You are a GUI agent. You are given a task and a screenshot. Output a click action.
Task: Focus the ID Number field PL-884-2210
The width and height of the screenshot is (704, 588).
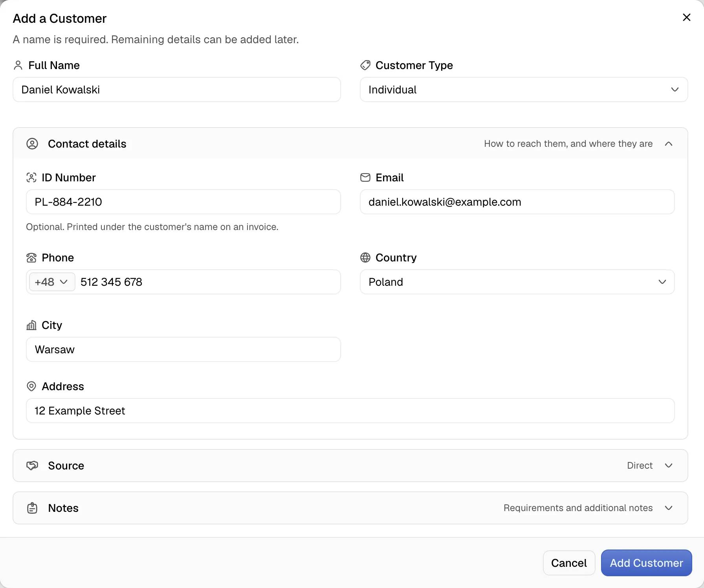tap(183, 202)
